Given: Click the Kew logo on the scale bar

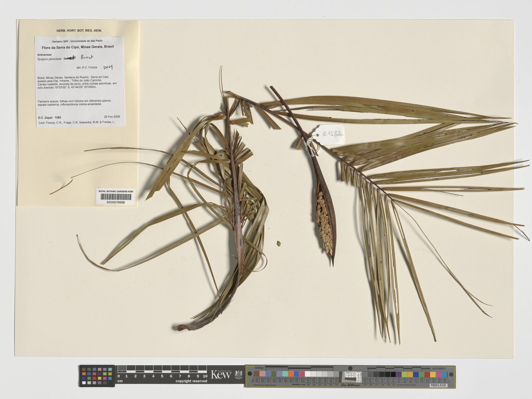Looking at the screenshot, I should point(221,375).
